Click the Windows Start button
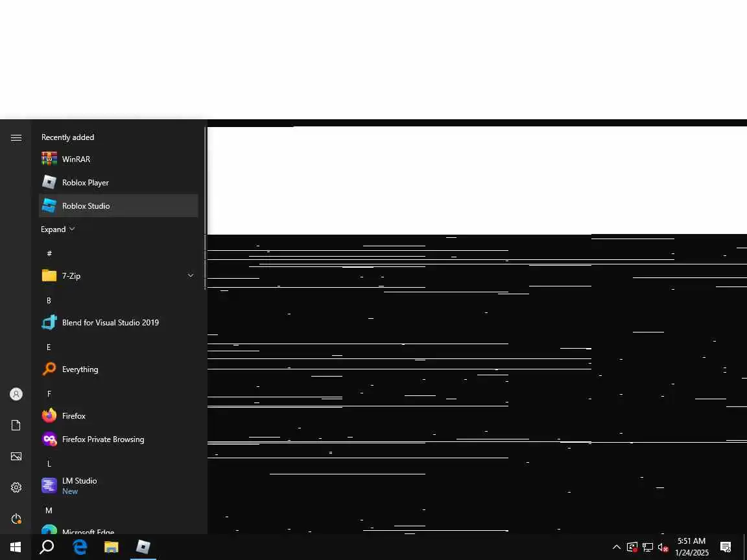 [x=16, y=547]
